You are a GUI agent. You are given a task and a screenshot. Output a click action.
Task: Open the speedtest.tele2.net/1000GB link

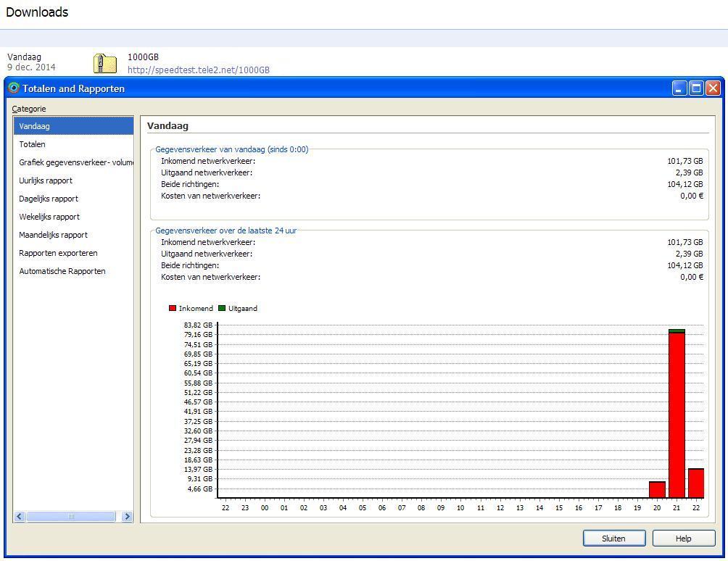[199, 70]
